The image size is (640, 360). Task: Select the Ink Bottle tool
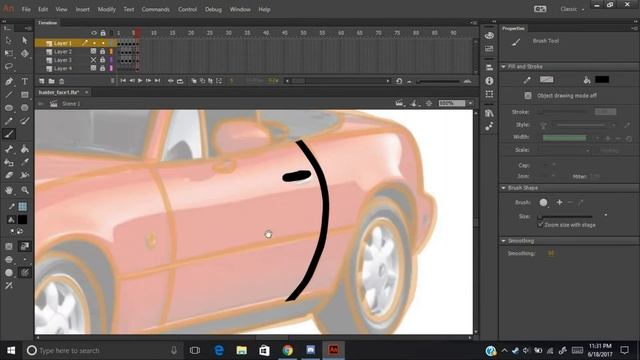coord(9,162)
